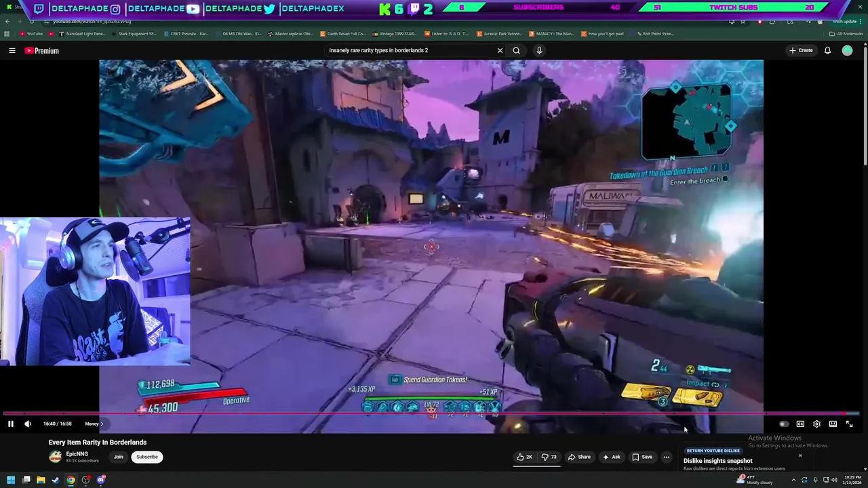Screen dimensions: 868x488
Task: Open Task View on the taskbar
Action: click(x=26, y=480)
